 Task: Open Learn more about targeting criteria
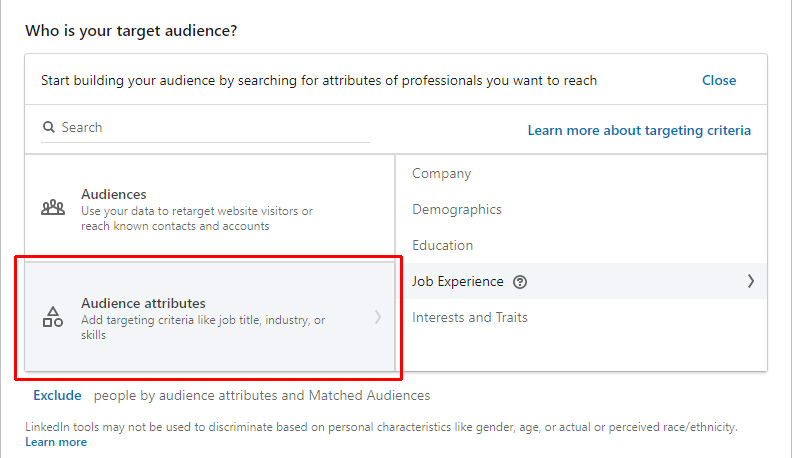click(x=639, y=130)
